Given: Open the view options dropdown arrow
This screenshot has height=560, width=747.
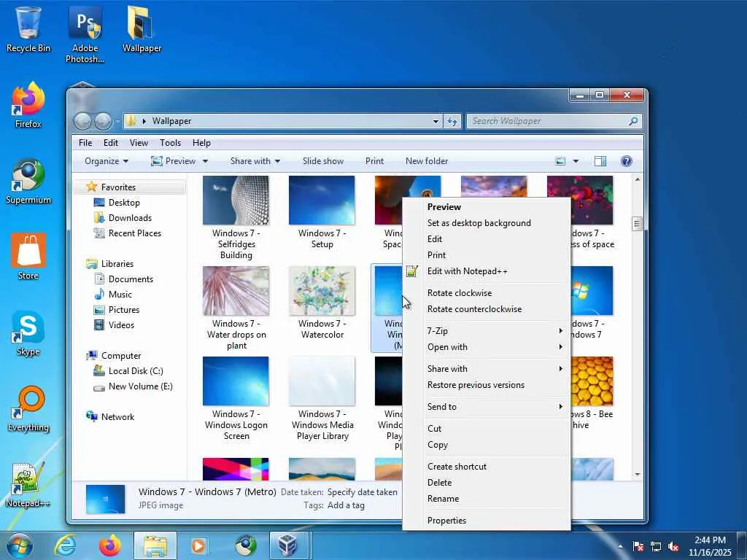Looking at the screenshot, I should click(576, 161).
